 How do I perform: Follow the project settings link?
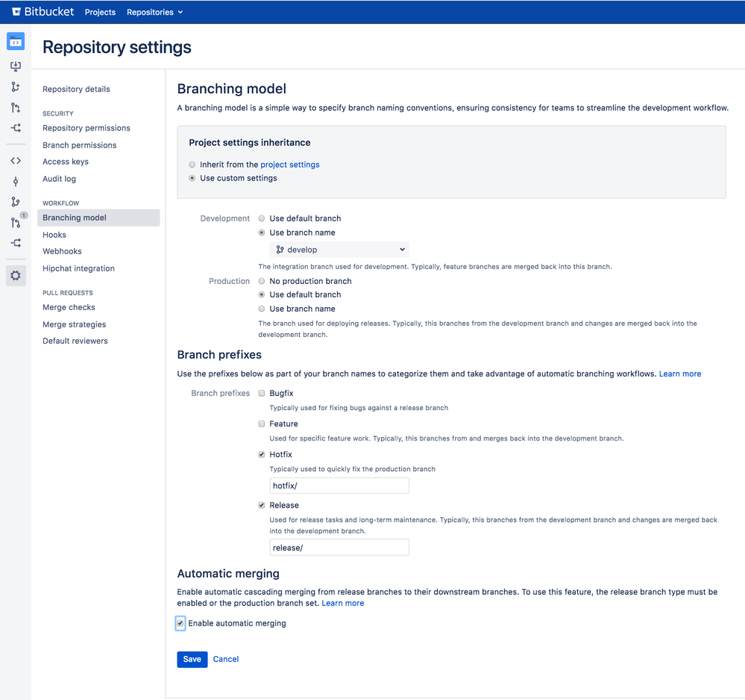coord(290,164)
